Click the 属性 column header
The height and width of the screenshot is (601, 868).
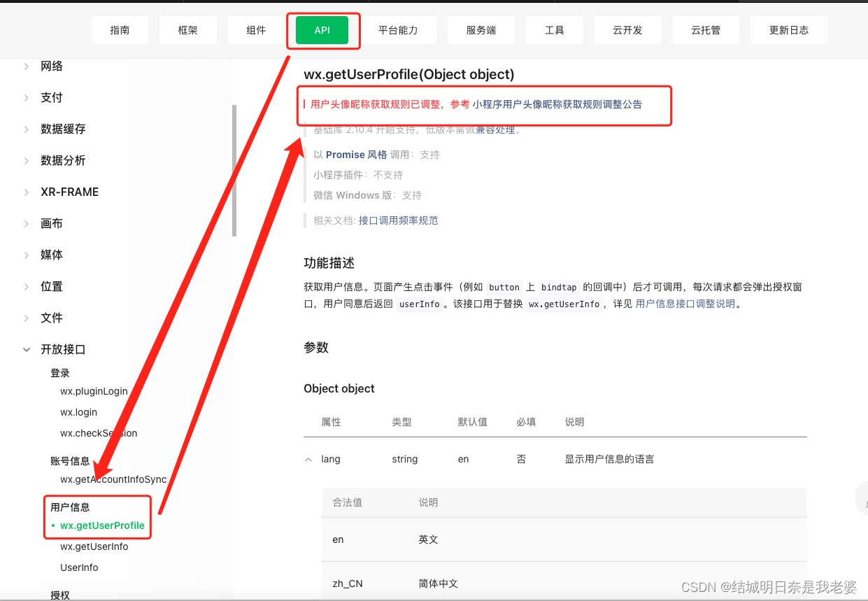point(331,422)
